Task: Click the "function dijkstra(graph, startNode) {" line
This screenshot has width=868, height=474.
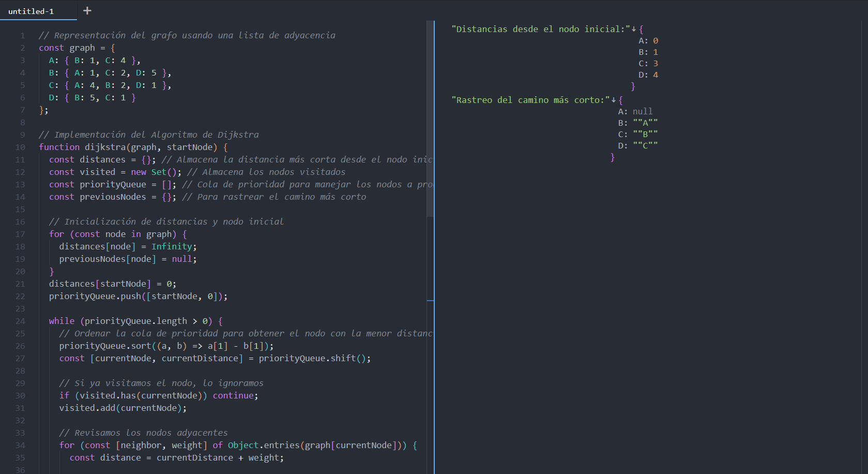Action: click(133, 147)
